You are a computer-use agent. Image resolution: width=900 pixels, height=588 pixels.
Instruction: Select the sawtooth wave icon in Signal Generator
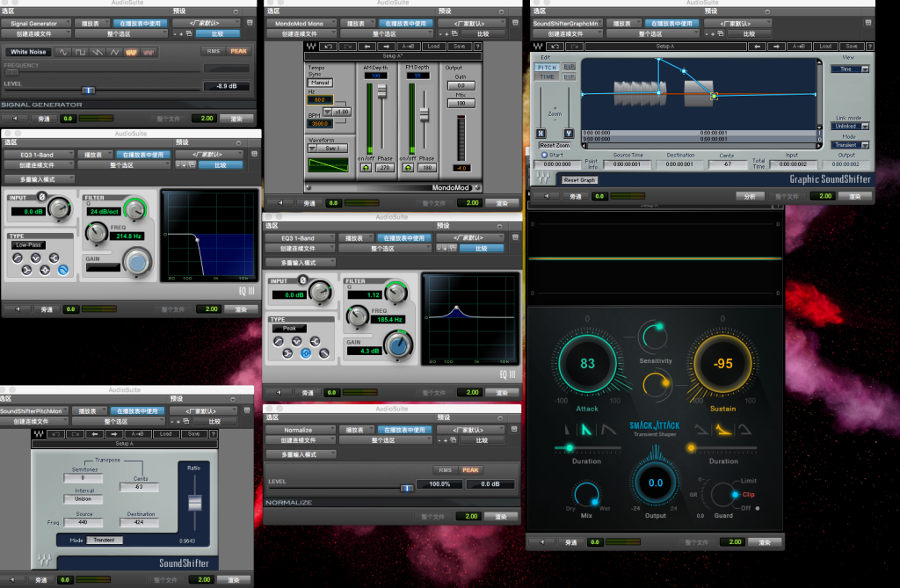97,52
